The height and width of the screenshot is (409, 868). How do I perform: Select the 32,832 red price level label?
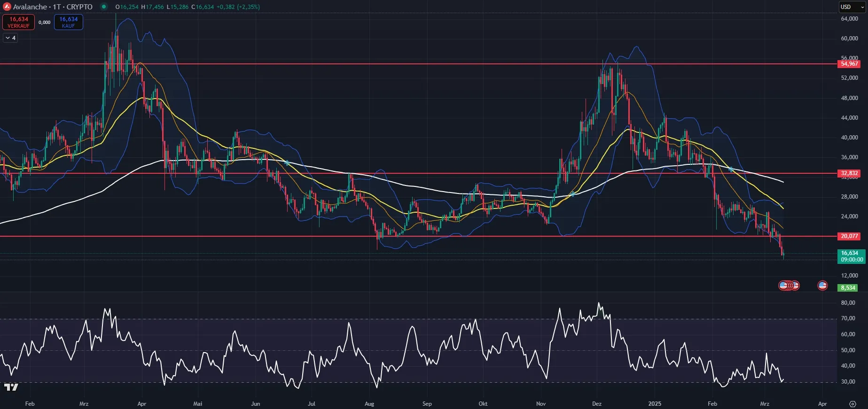(x=849, y=173)
